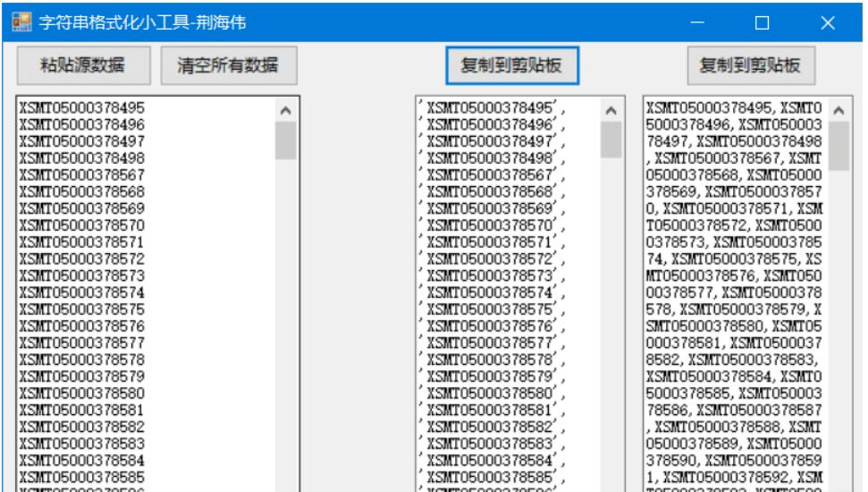The width and height of the screenshot is (868, 492).
Task: Select XSMT05000378577 in source list
Action: click(x=82, y=343)
